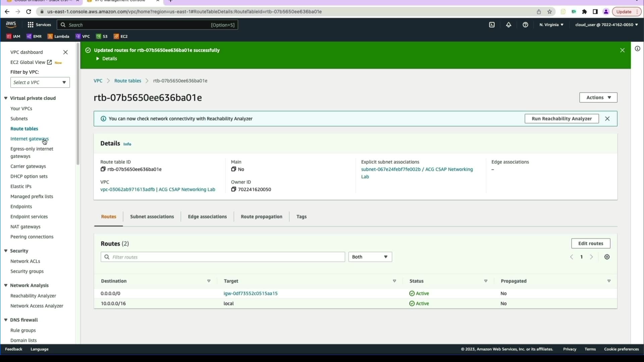Open the Select a VPC filter dropdown

coord(40,82)
